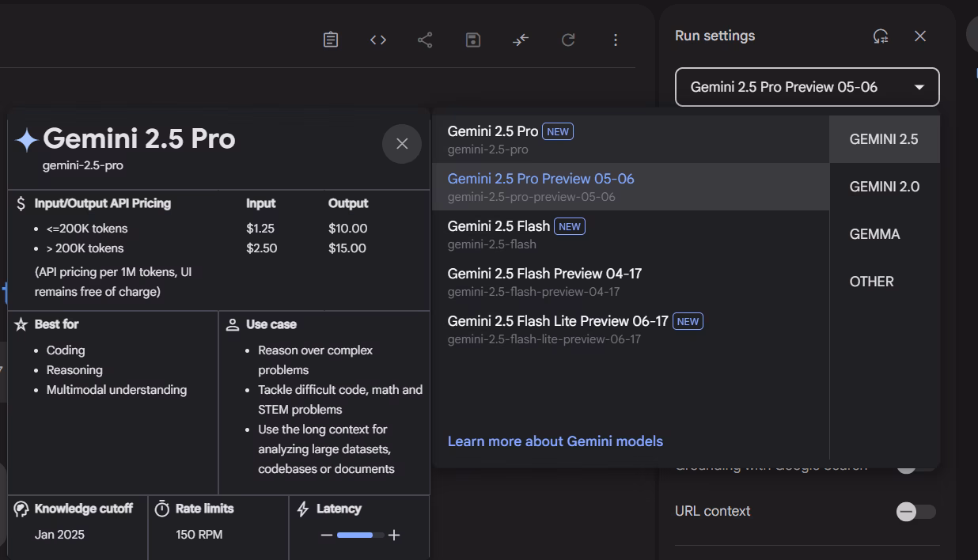Click the Run settings heading
The width and height of the screenshot is (978, 560).
[x=715, y=36]
